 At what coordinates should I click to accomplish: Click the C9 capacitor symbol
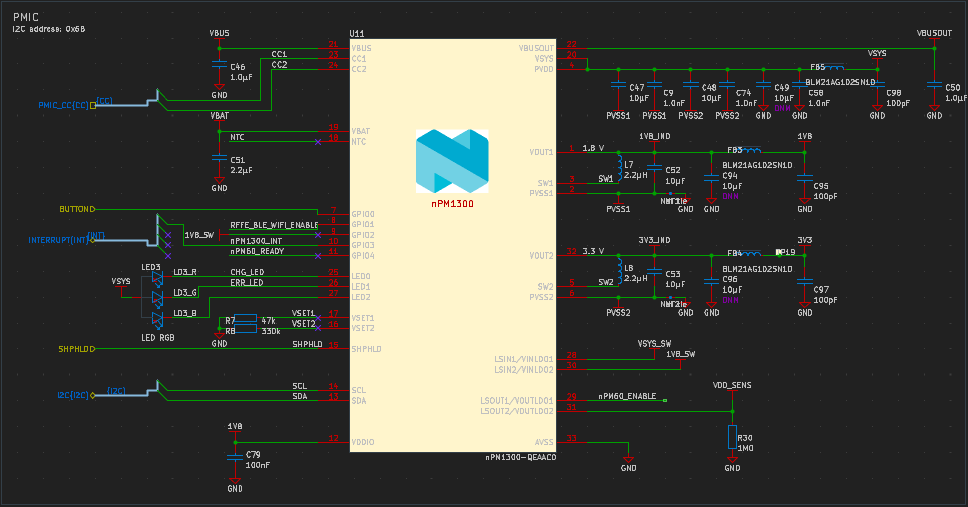point(654,84)
